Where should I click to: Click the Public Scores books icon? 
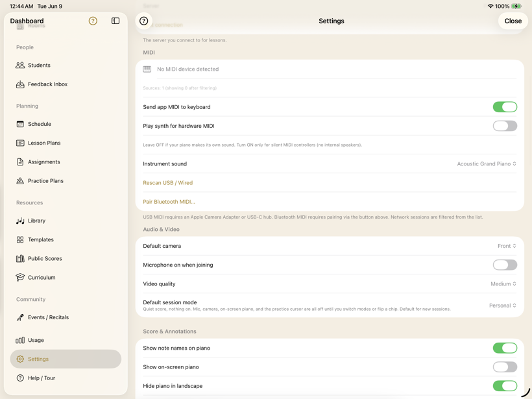tap(20, 258)
